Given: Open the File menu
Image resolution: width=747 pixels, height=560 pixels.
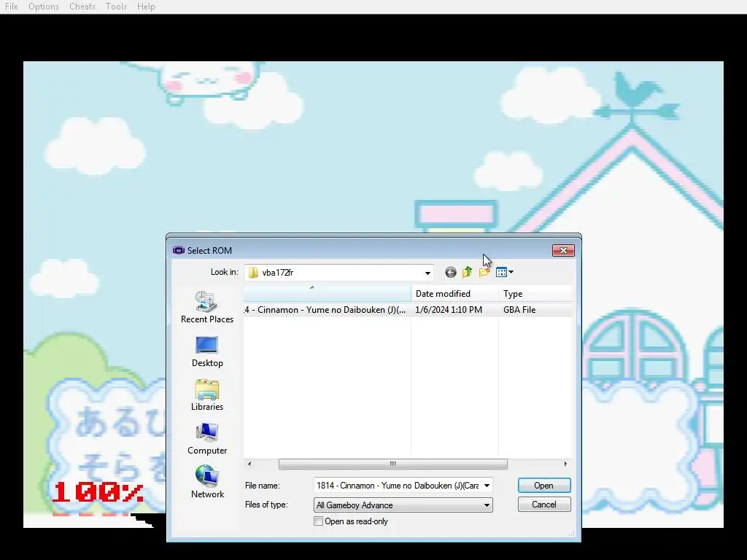Looking at the screenshot, I should coord(12,7).
